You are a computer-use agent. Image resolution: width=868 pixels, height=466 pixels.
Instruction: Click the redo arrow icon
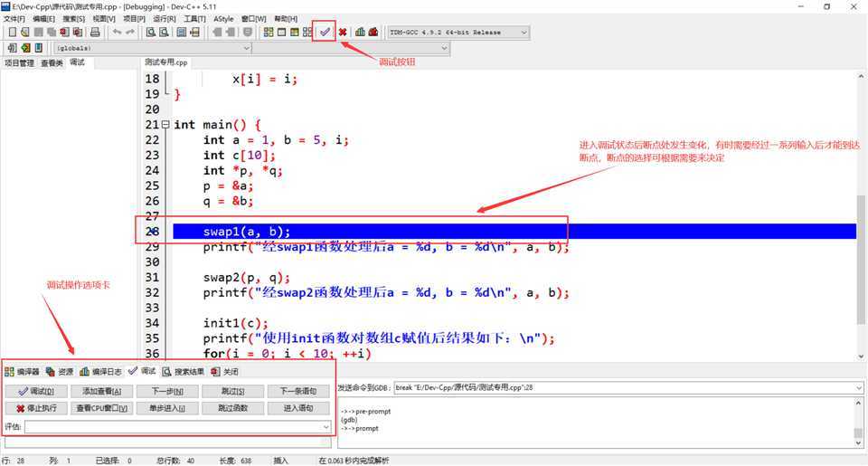130,33
